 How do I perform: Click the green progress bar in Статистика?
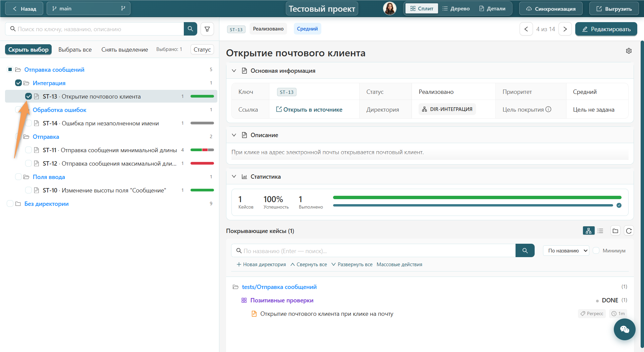(477, 197)
